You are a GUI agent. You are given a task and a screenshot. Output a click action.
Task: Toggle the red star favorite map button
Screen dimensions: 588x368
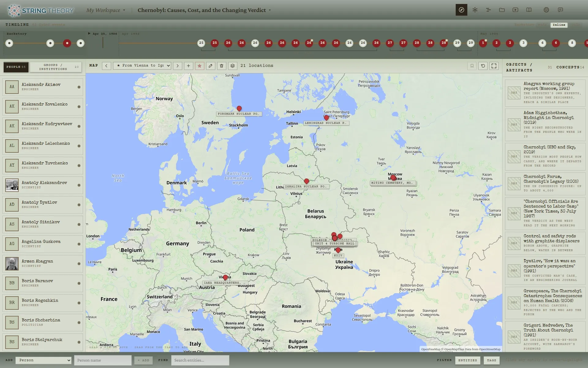(200, 66)
